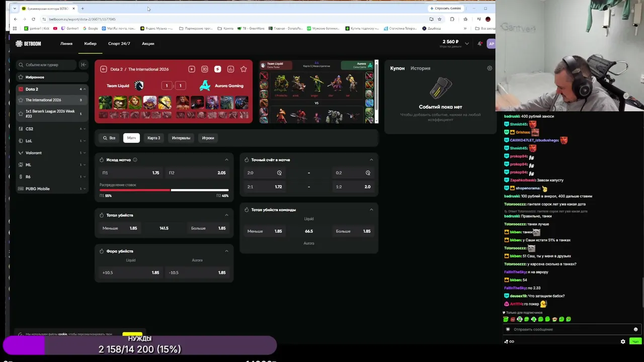Expand the Valorant sidebar category
The height and width of the screenshot is (362, 644).
click(85, 153)
